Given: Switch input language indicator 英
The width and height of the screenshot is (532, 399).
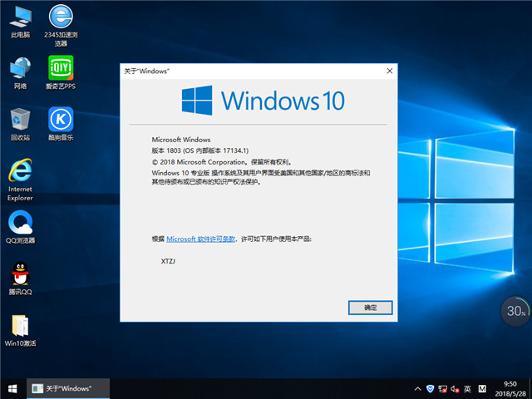Looking at the screenshot, I should coord(467,389).
